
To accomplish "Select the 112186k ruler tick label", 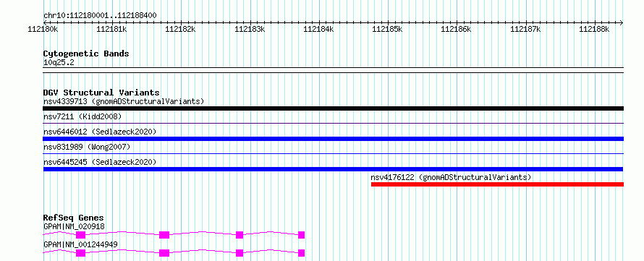I will pyautogui.click(x=457, y=29).
